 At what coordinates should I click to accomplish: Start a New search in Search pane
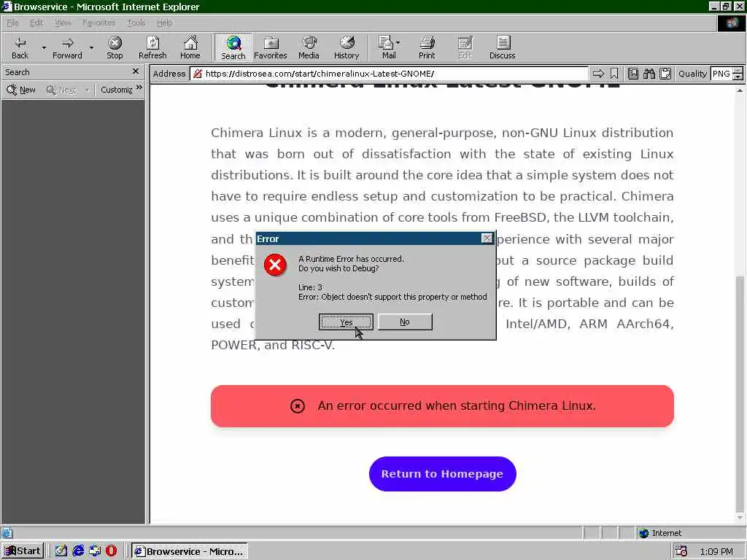[21, 90]
